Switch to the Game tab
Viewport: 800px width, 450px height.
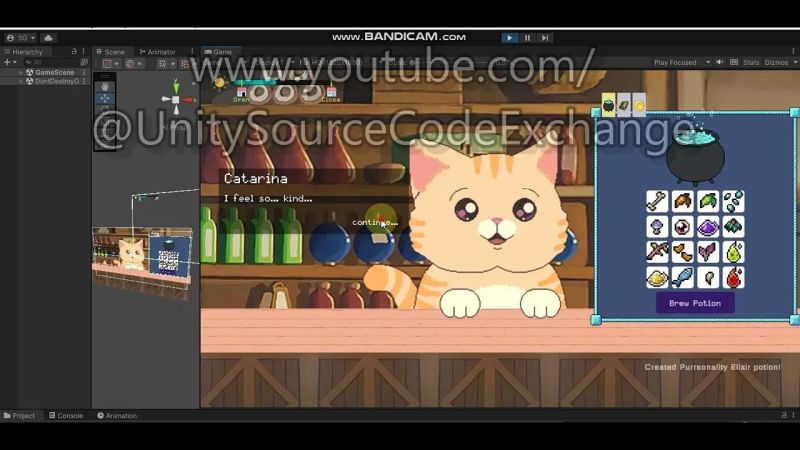(x=218, y=52)
